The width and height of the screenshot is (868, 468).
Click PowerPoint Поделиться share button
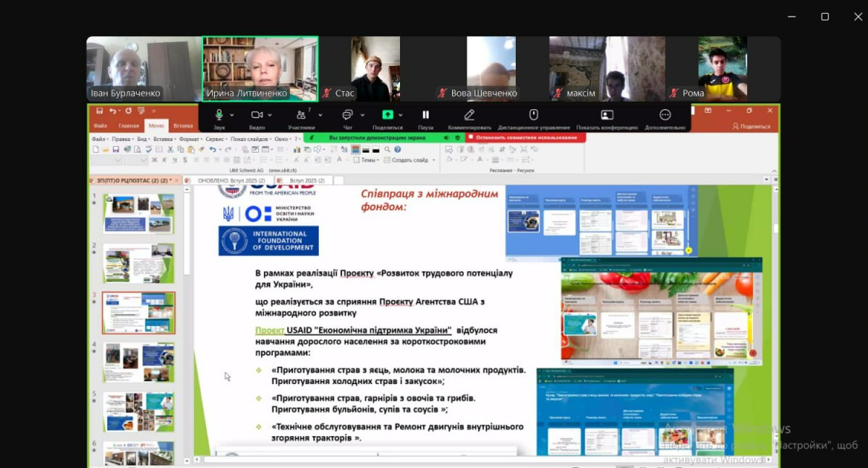[752, 126]
